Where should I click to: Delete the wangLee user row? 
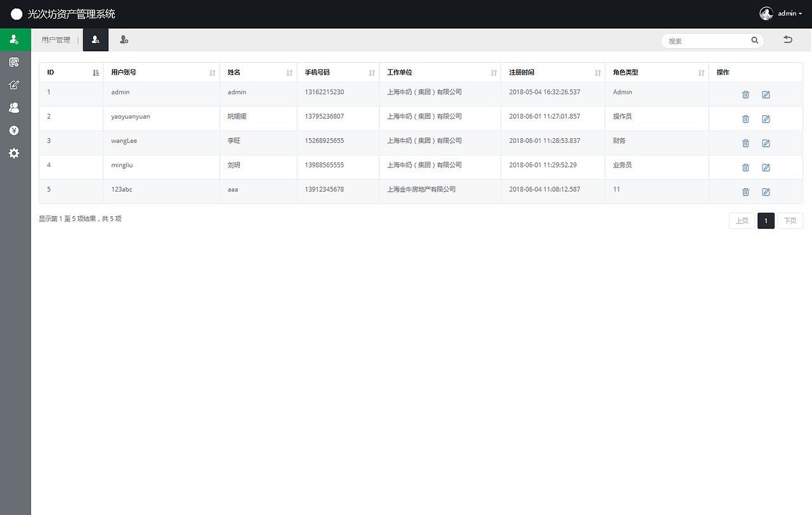click(746, 143)
